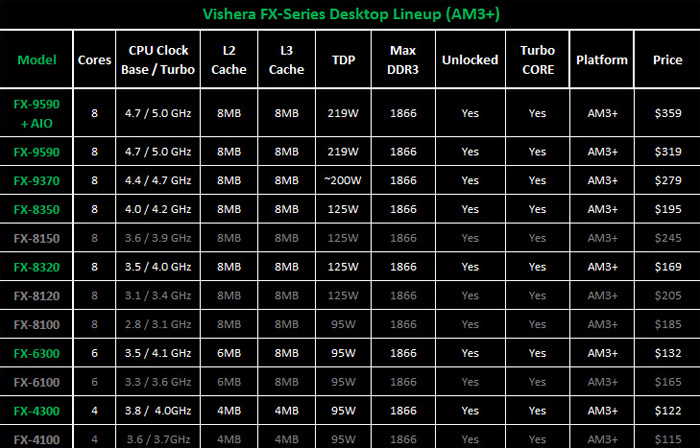Select the FX-9370 model cell
The height and width of the screenshot is (448, 700).
pyautogui.click(x=37, y=181)
